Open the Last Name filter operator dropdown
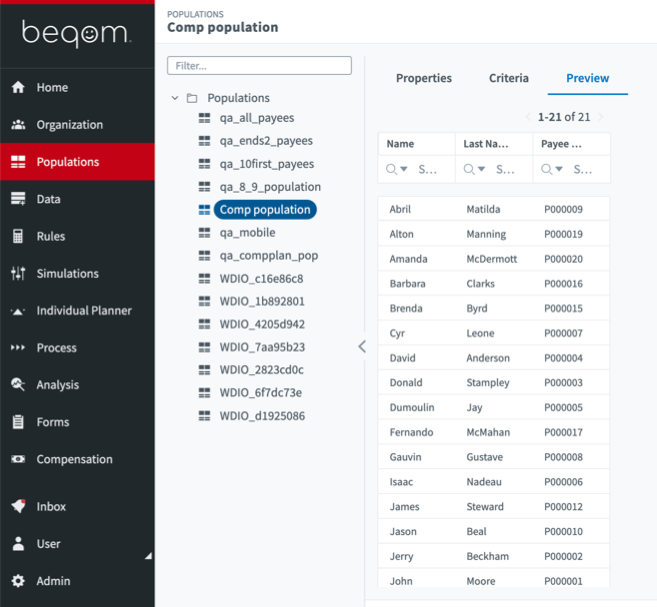The width and height of the screenshot is (657, 607). click(x=475, y=170)
